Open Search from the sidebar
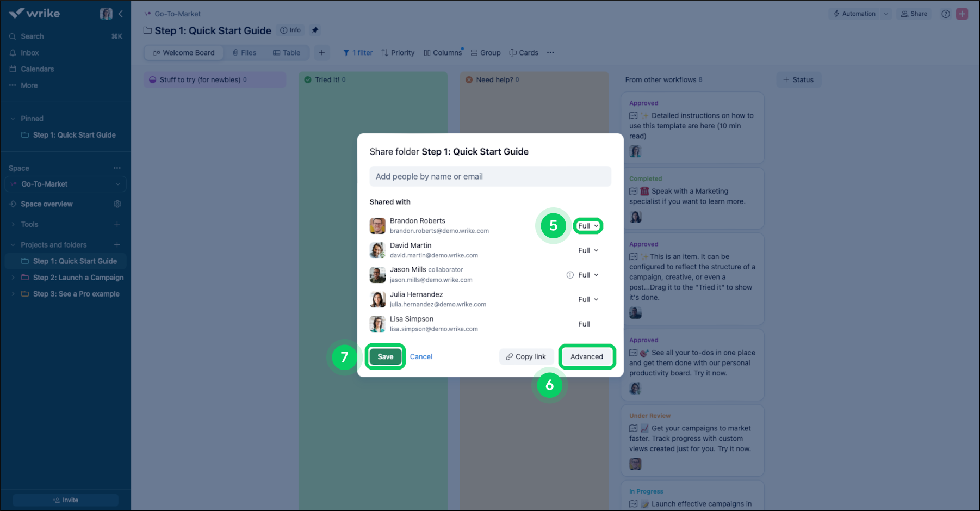 pos(33,36)
